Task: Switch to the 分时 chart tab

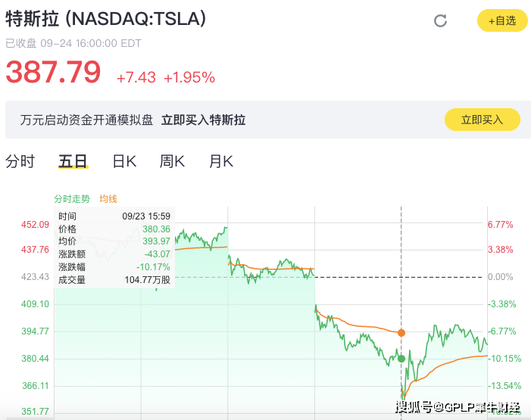Action: coord(20,161)
